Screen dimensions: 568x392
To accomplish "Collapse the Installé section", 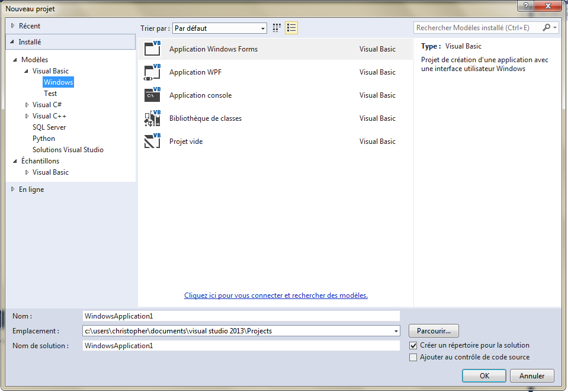I will pyautogui.click(x=12, y=42).
